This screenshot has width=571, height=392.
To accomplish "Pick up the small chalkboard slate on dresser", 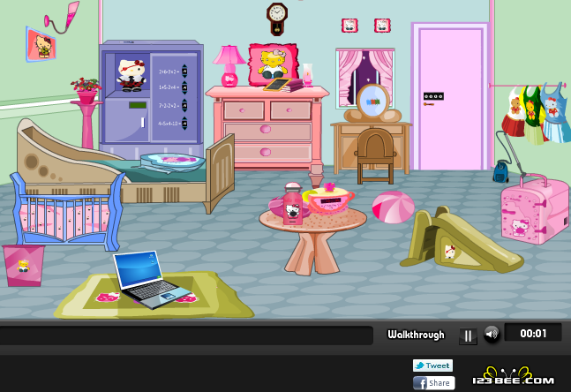I will coord(277,85).
